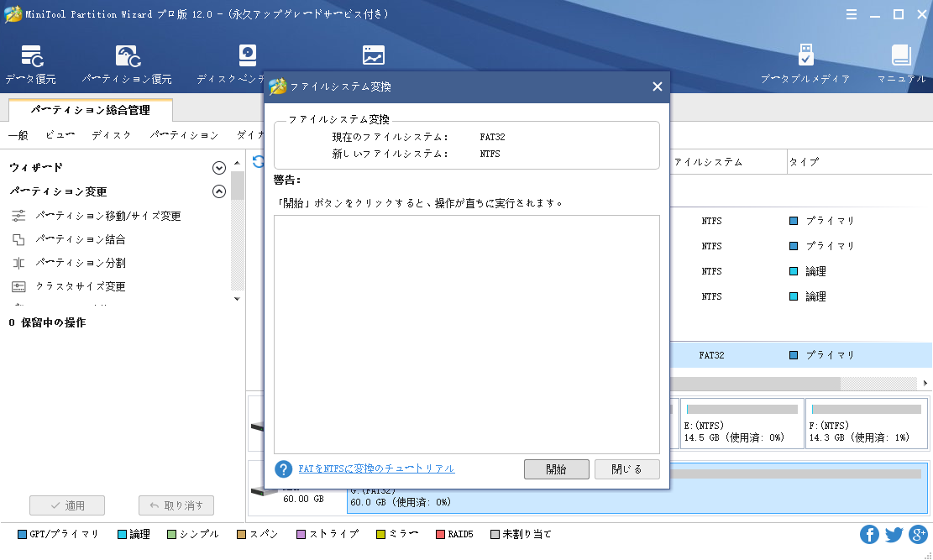Select パーティション分割 (Split Partition) action
This screenshot has width=933, height=560.
[x=80, y=263]
